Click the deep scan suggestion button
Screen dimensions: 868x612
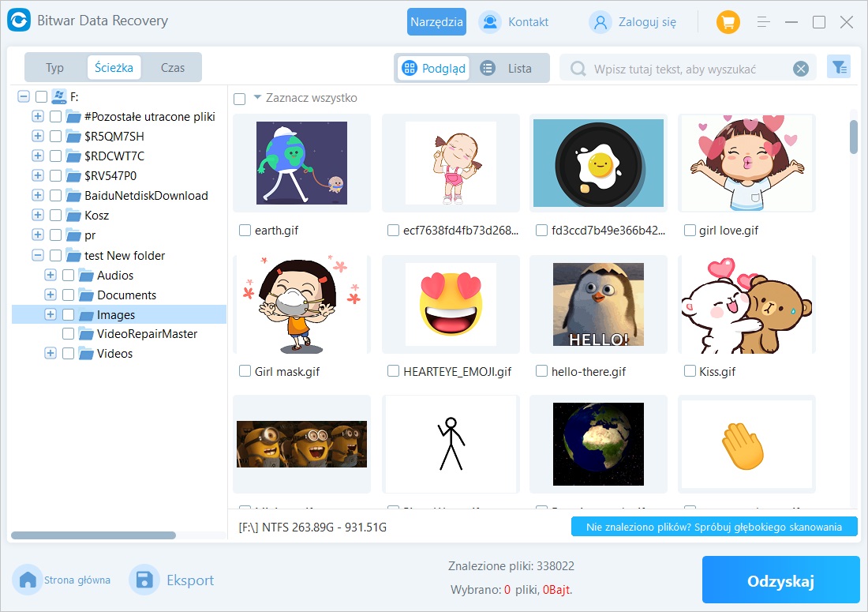(714, 527)
